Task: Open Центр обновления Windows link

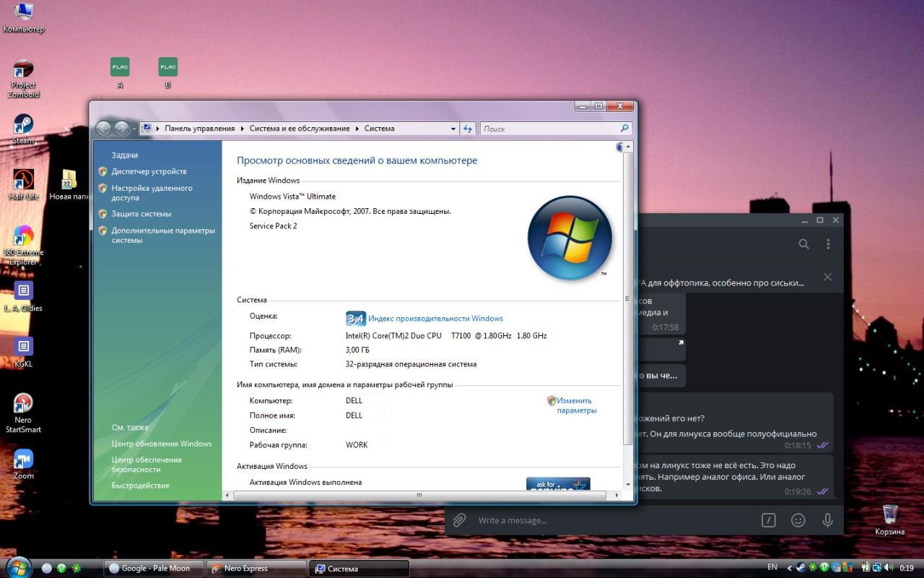Action: pyautogui.click(x=162, y=444)
